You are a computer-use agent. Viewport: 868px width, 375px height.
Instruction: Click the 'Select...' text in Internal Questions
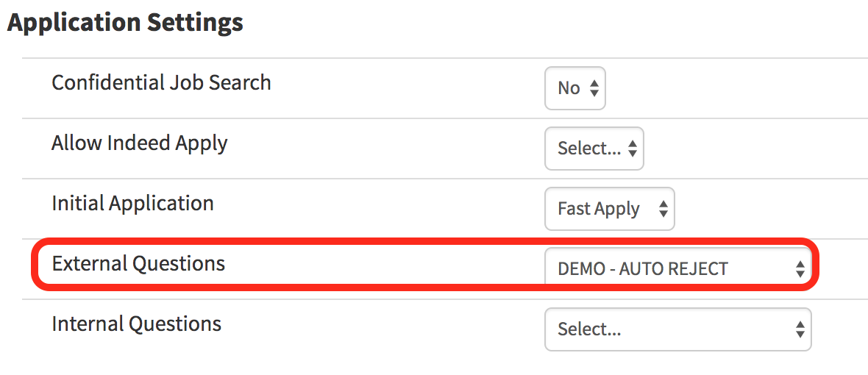click(x=589, y=330)
